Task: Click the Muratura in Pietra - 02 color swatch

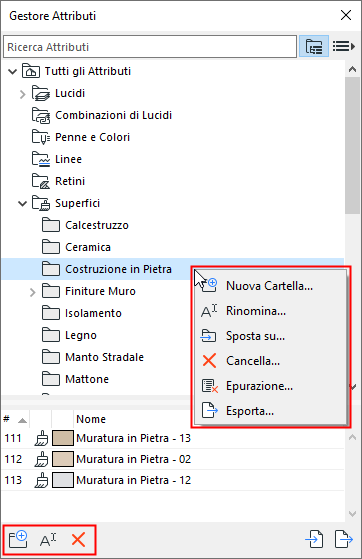Action: coord(63,459)
